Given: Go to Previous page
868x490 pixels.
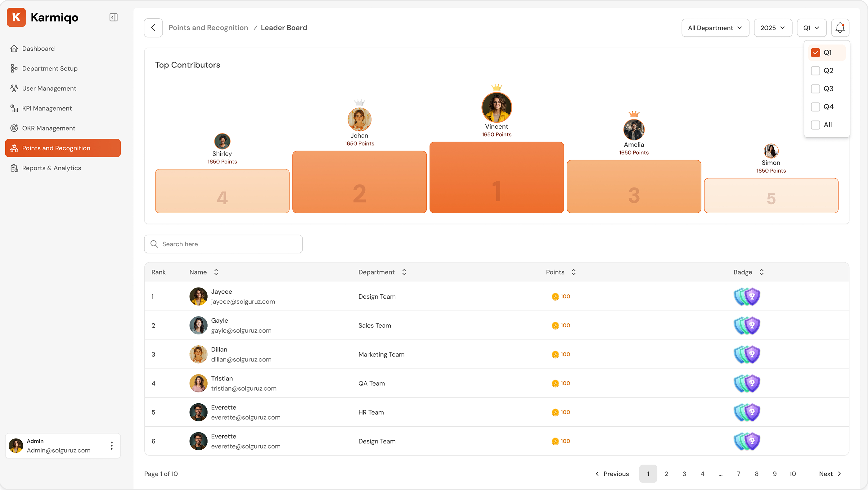Looking at the screenshot, I should pyautogui.click(x=612, y=474).
